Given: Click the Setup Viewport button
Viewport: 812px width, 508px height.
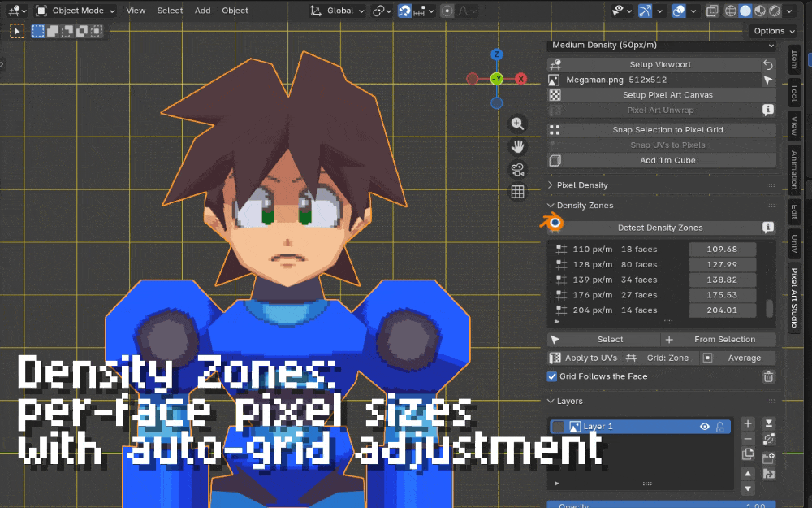Looking at the screenshot, I should click(x=654, y=65).
